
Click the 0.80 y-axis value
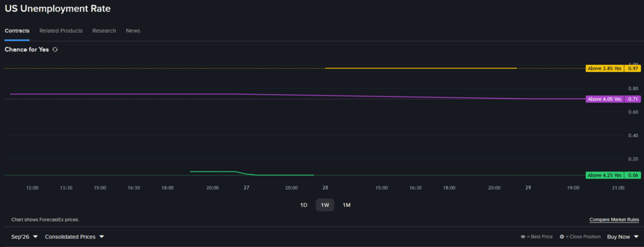pyautogui.click(x=633, y=88)
